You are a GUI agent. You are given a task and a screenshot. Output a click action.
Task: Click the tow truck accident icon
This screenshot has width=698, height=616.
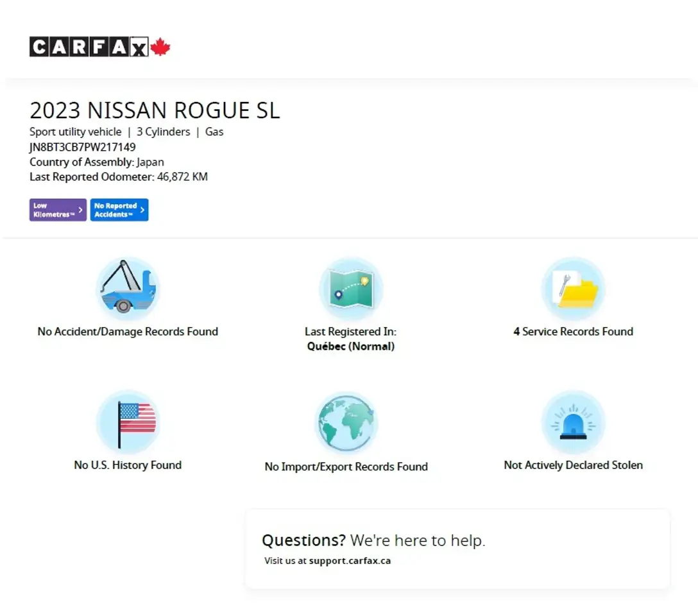tap(128, 288)
